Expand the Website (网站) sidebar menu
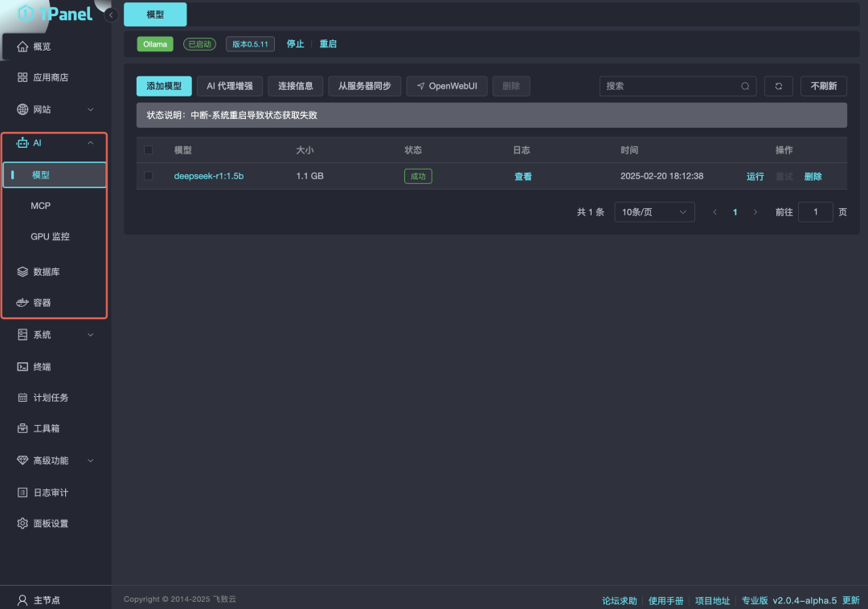868x609 pixels. 53,109
